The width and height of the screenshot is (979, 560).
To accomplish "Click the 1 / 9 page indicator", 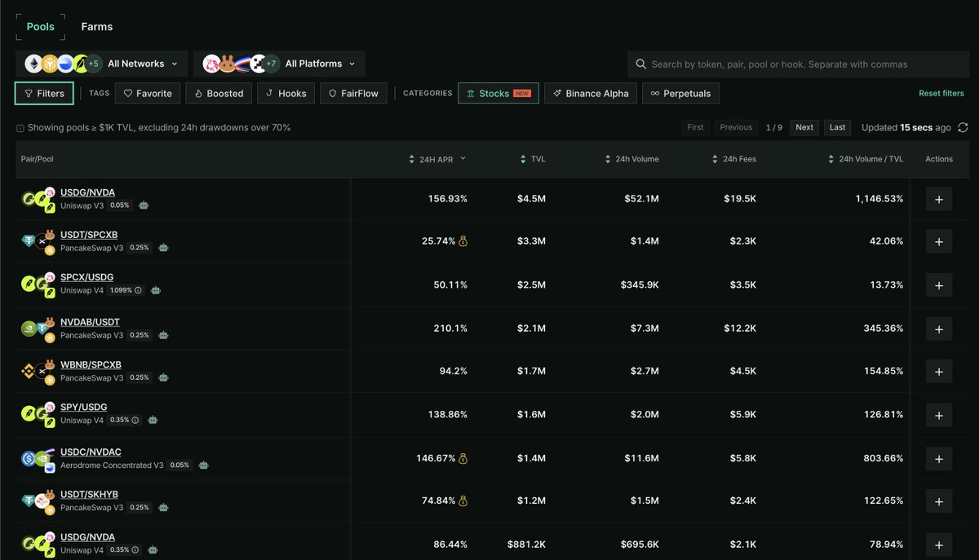I will coord(774,127).
